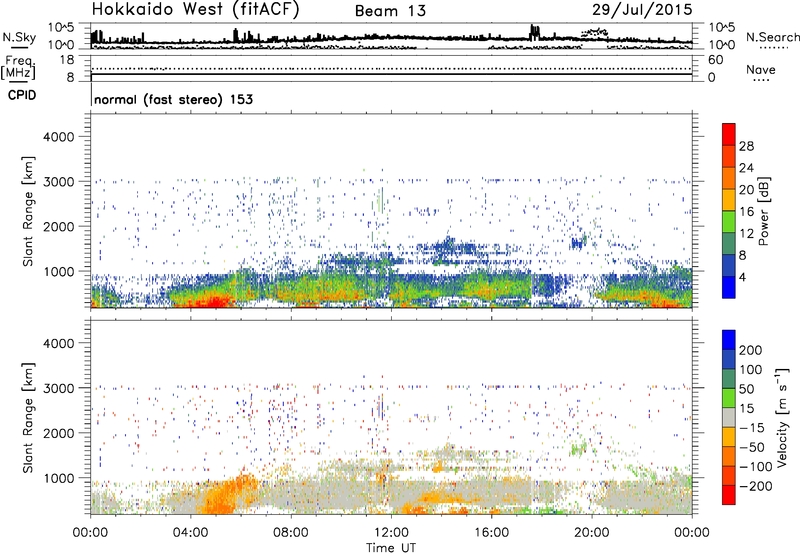Click the red top segment of Power color bar
Image resolution: width=800 pixels, height=554 pixels.
[x=729, y=134]
